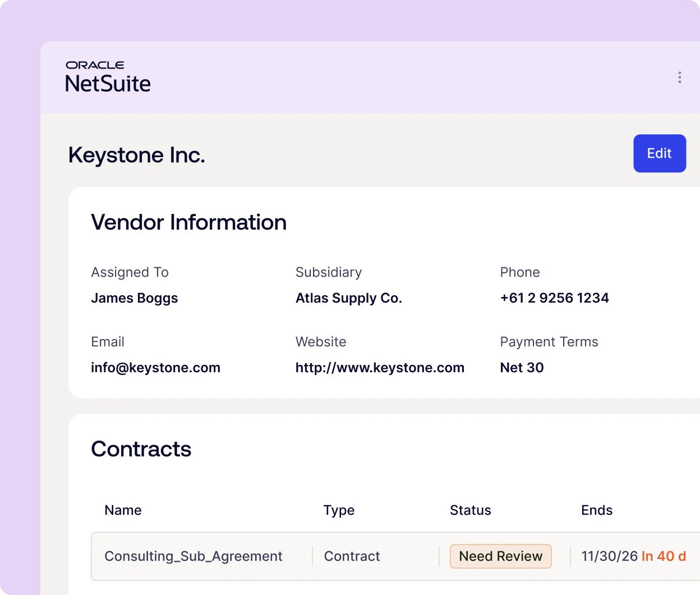Click the Ends column header
The height and width of the screenshot is (595, 700).
tap(597, 510)
